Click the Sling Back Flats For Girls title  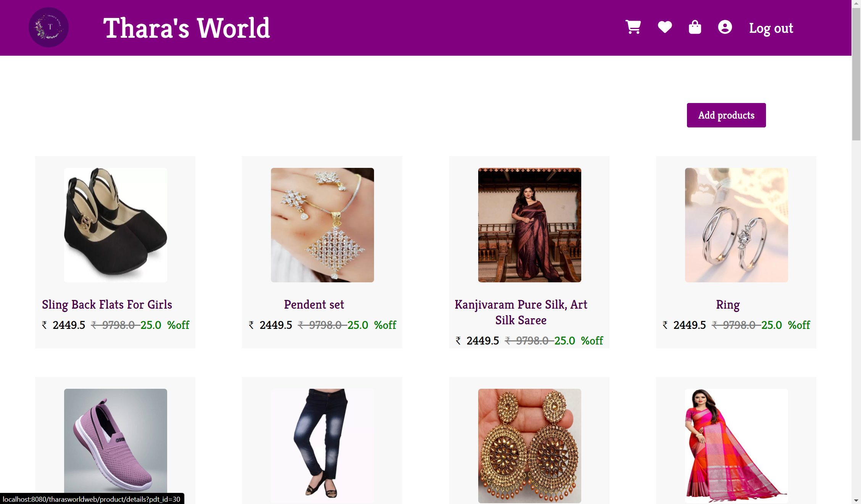pos(107,304)
